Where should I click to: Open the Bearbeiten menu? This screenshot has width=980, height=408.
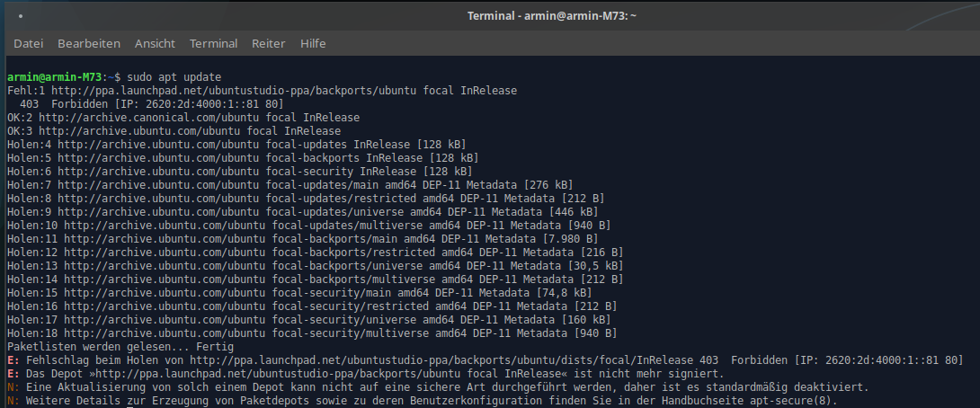(x=89, y=43)
